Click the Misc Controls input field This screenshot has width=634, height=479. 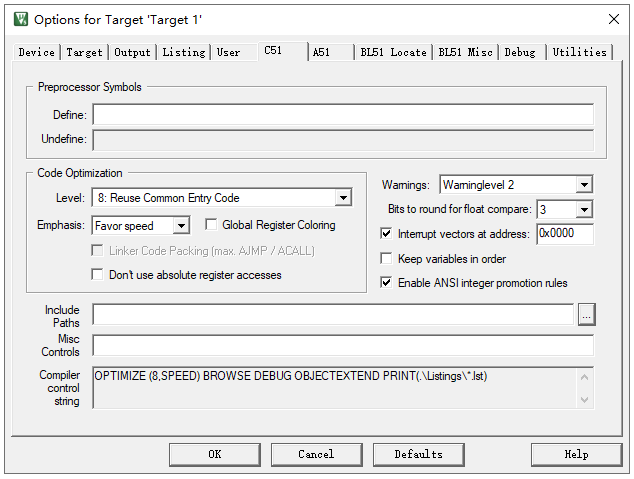pos(343,345)
